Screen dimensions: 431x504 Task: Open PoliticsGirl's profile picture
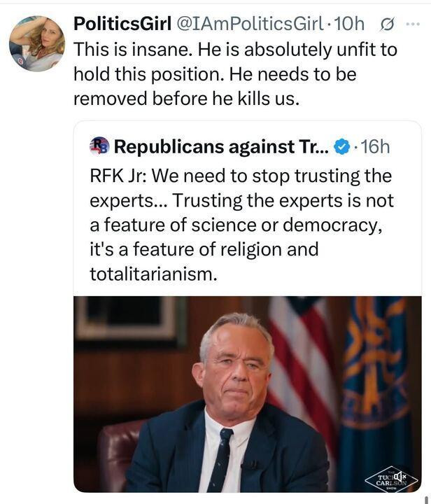tap(37, 43)
